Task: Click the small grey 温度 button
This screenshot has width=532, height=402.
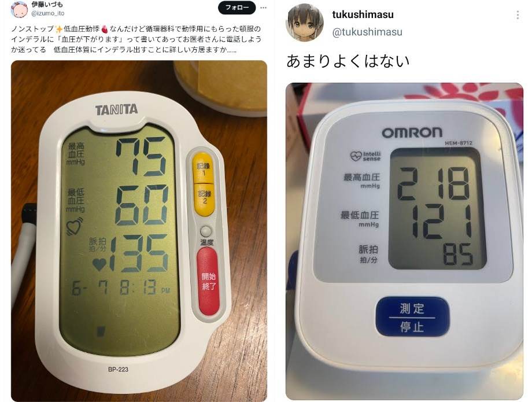Action: [206, 231]
